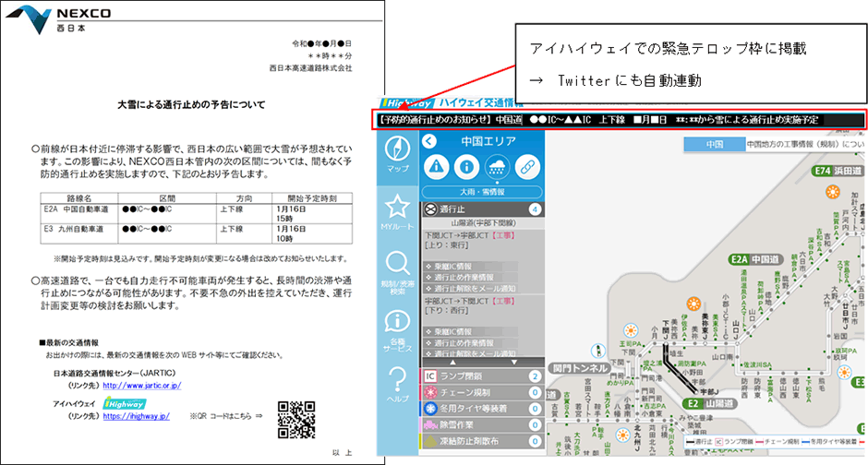Select the 山陽道(宇部下関線) header row
This screenshot has height=465, width=868.
tap(483, 223)
